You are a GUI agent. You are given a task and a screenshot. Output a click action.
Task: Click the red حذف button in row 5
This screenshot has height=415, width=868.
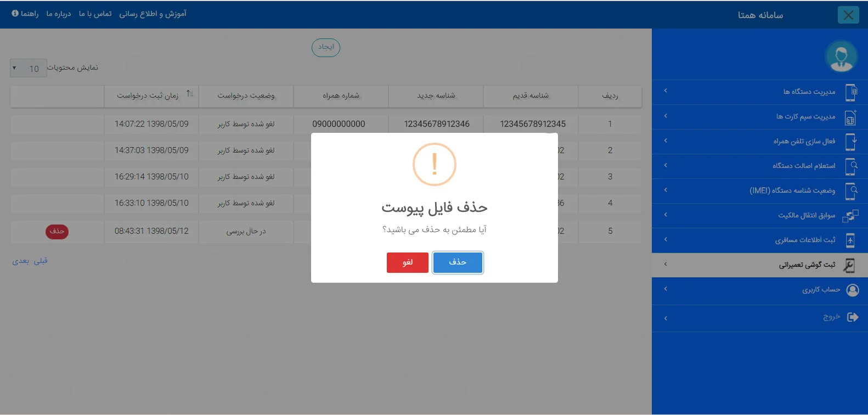point(57,232)
